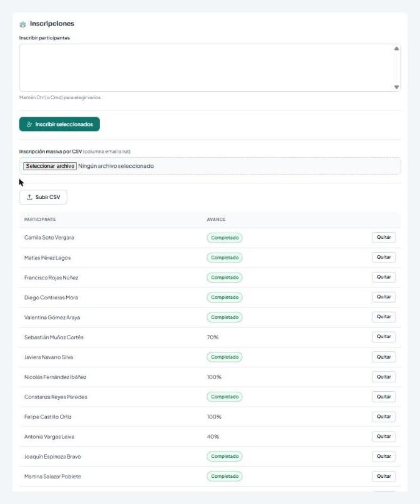The width and height of the screenshot is (420, 504).
Task: Click Inscripción masiva por CSV label
Action: (51, 152)
